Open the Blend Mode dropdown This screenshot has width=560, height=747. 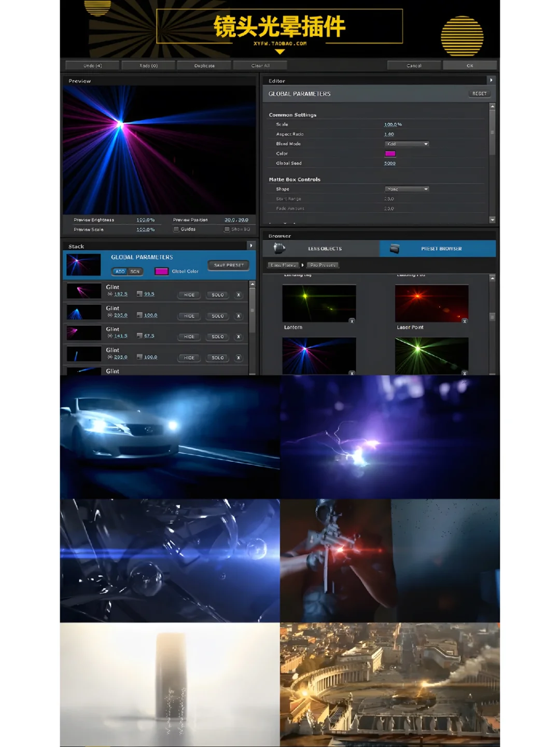tap(407, 144)
